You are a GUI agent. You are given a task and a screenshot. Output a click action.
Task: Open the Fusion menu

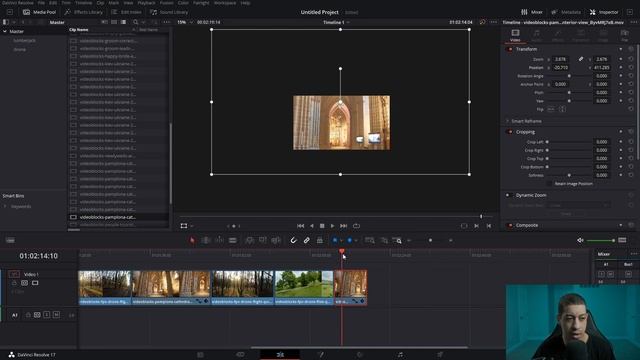pos(166,3)
